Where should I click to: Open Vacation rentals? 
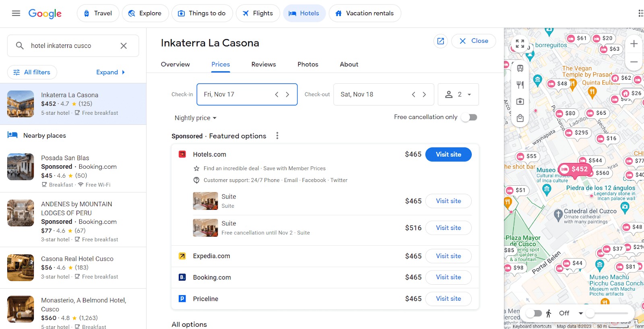[x=365, y=13]
